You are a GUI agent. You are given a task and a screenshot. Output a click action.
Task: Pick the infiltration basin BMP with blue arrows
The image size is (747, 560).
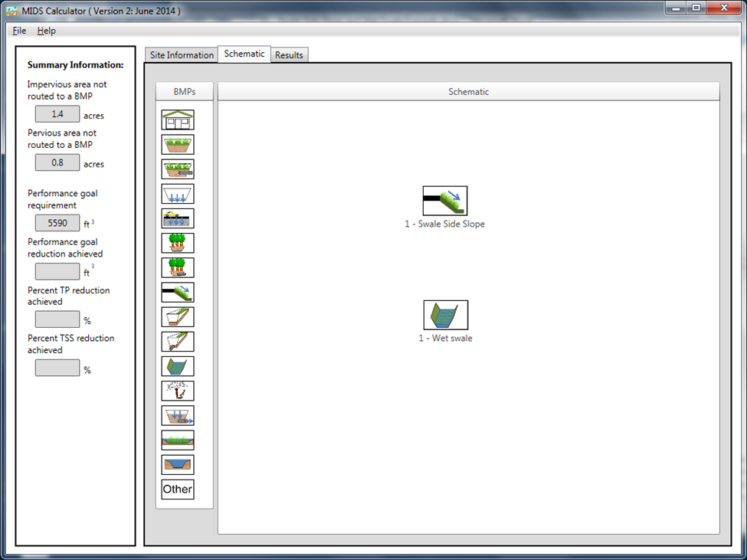pyautogui.click(x=178, y=194)
